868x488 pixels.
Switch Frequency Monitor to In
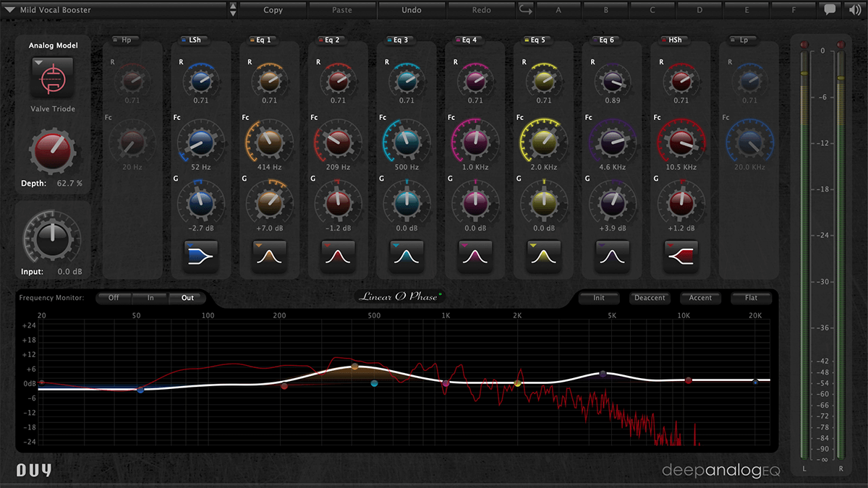click(150, 297)
